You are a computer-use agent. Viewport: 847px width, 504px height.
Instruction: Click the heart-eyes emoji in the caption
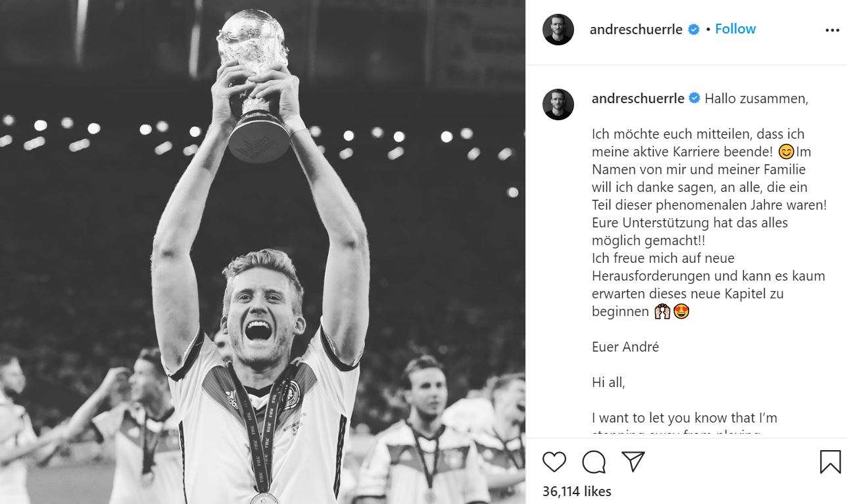tap(681, 311)
